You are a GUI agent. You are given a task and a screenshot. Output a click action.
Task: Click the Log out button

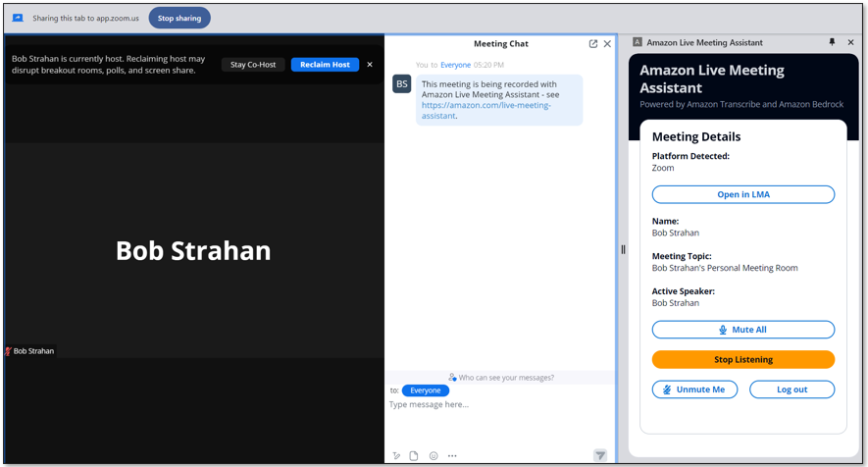791,389
